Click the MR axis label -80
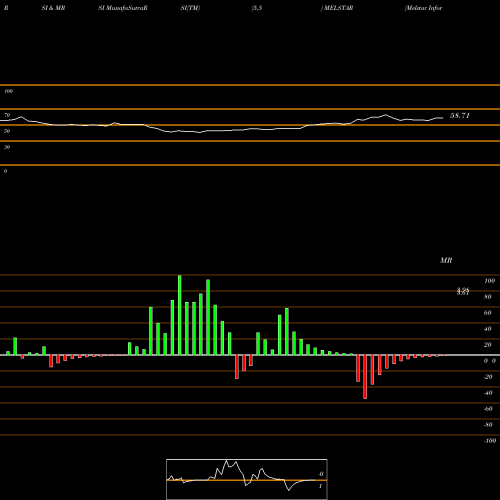 488,425
